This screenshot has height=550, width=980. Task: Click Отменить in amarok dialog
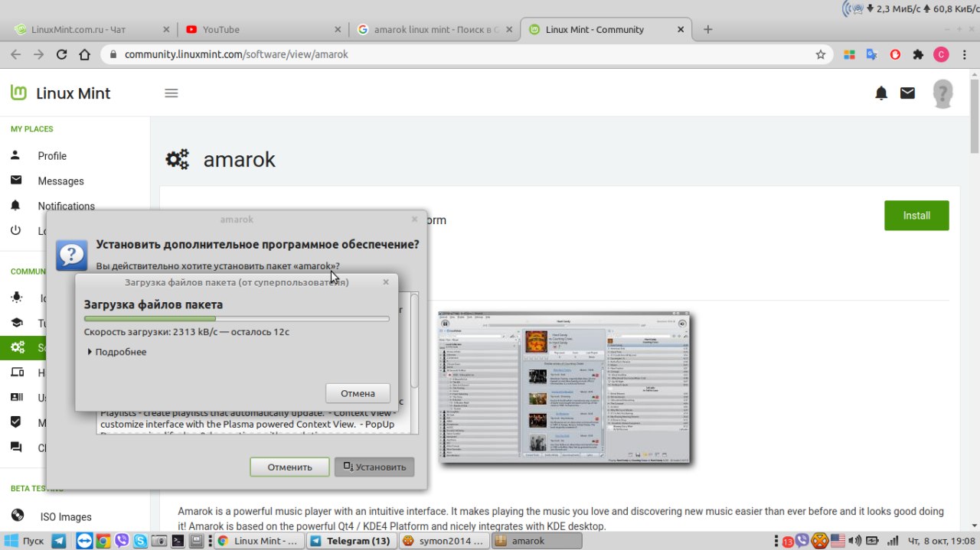point(289,467)
